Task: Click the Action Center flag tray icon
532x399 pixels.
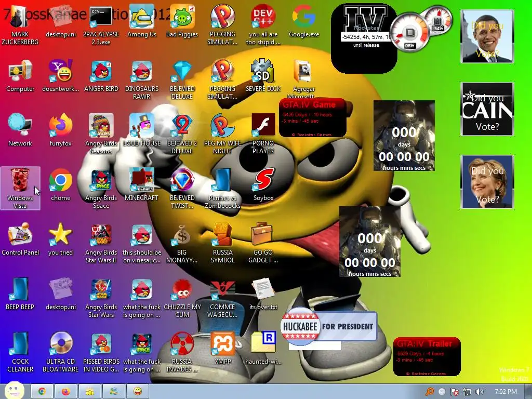Action: 454,392
